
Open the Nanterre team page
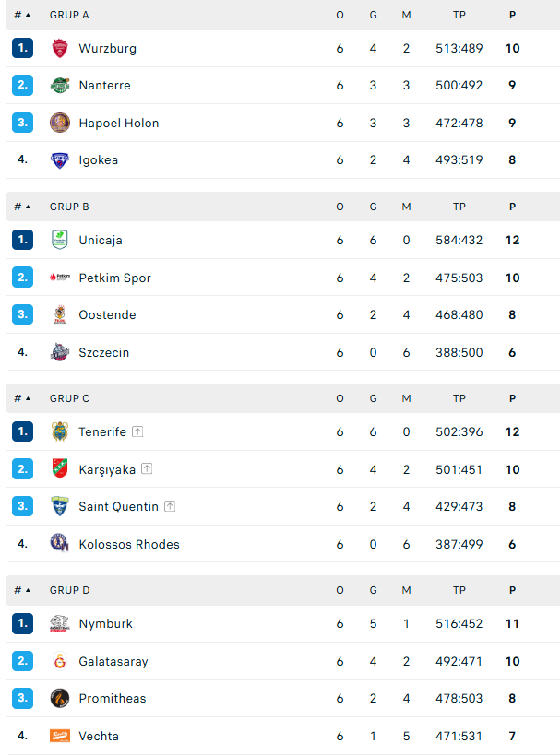104,86
